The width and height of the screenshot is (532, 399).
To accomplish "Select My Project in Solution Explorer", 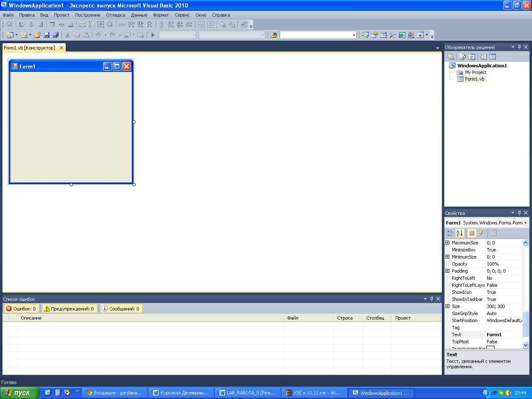I will pyautogui.click(x=475, y=72).
